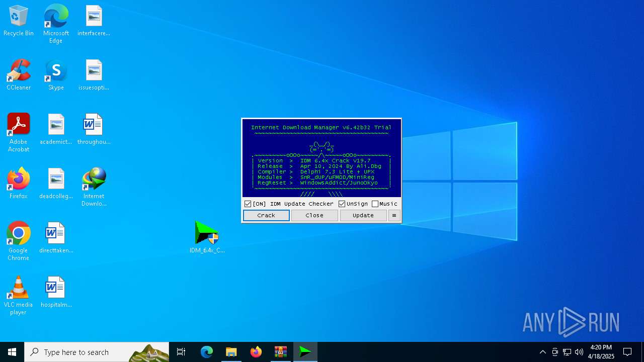Select the VLC media player desktop shortcut
This screenshot has width=644, height=362.
point(19,296)
